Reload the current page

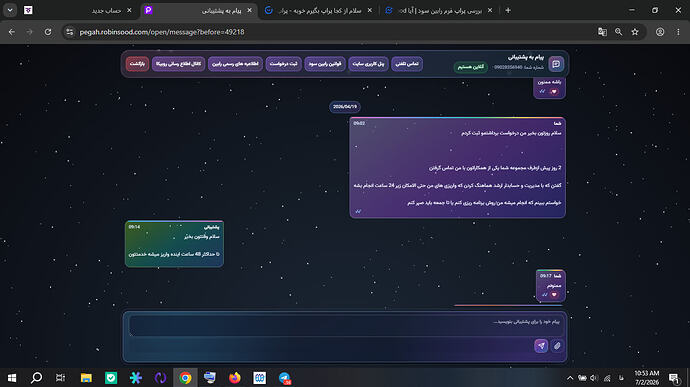tap(48, 32)
